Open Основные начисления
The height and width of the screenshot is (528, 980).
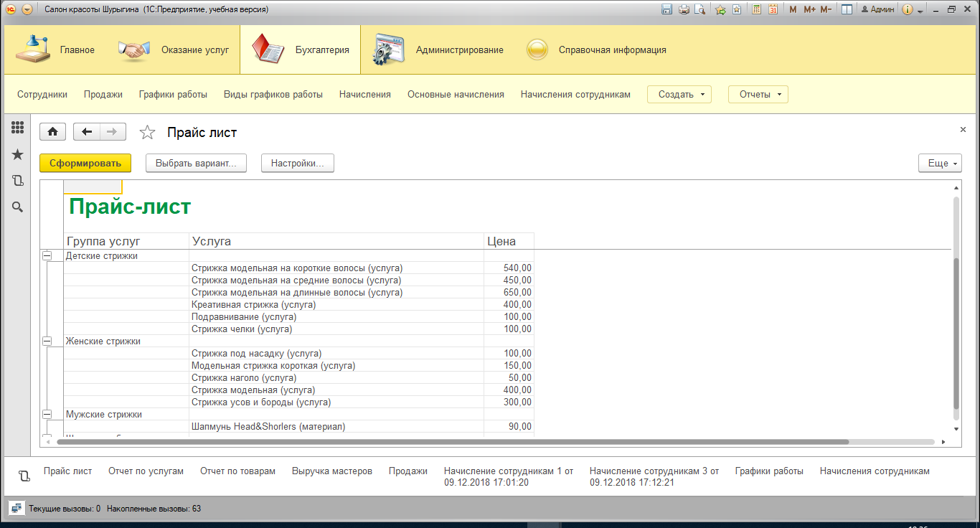[x=456, y=94]
